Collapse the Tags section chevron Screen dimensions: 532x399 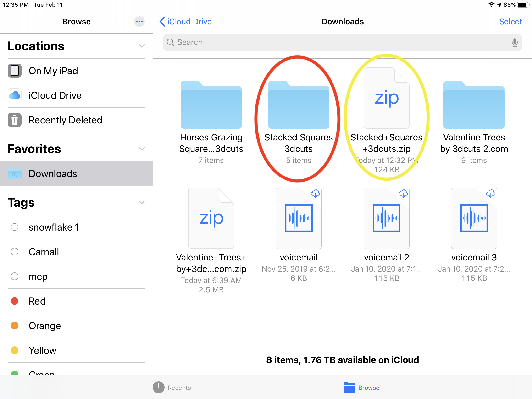tap(142, 202)
